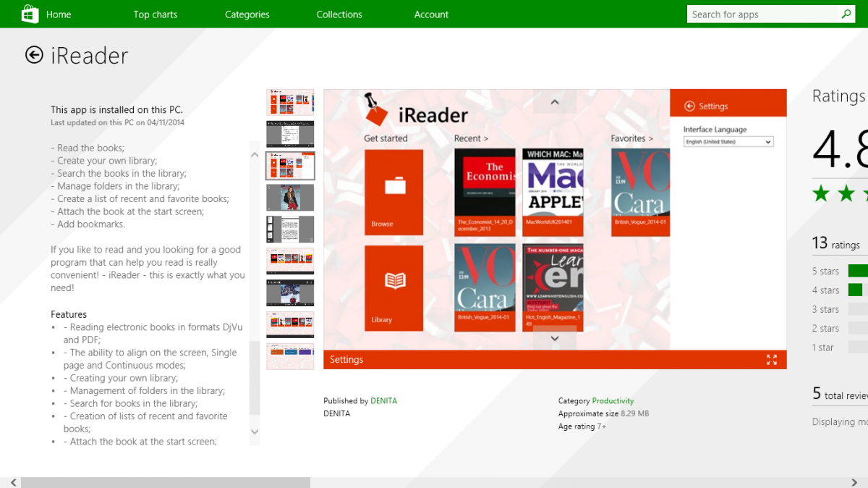Click the iReader pin logo in the screenshot
This screenshot has width=868, height=488.
(376, 110)
